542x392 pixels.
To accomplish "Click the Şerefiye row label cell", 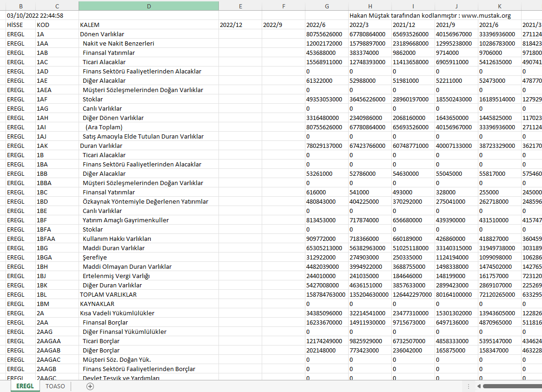I will 95,257.
